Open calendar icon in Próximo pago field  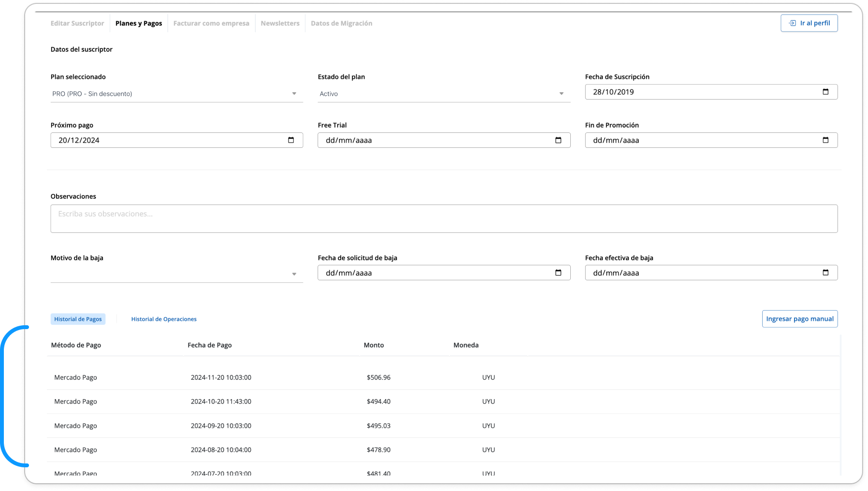(291, 140)
